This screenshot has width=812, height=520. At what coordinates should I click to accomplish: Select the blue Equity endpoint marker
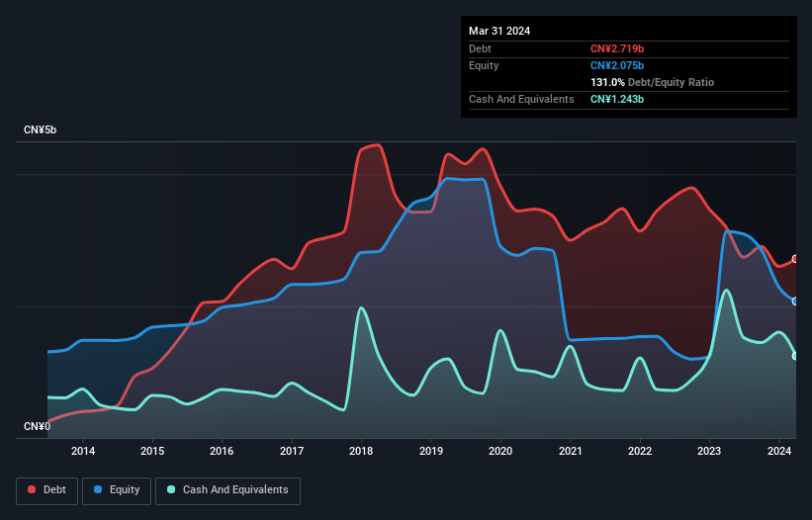pos(795,302)
